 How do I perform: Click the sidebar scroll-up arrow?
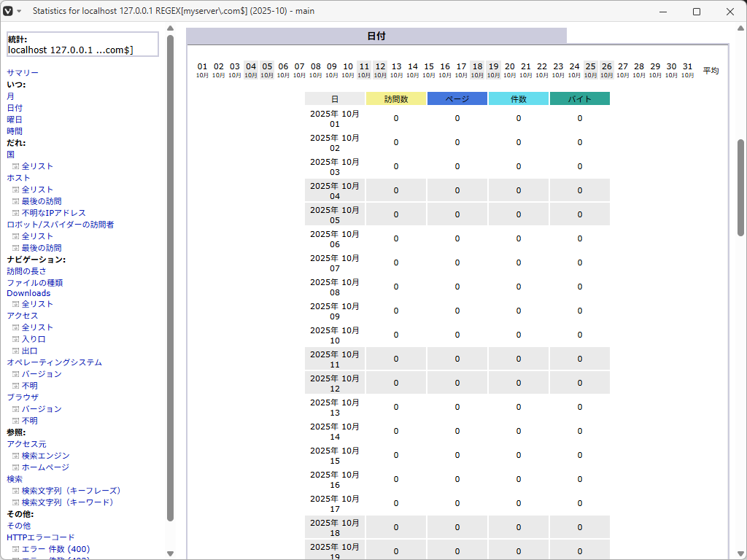point(170,29)
